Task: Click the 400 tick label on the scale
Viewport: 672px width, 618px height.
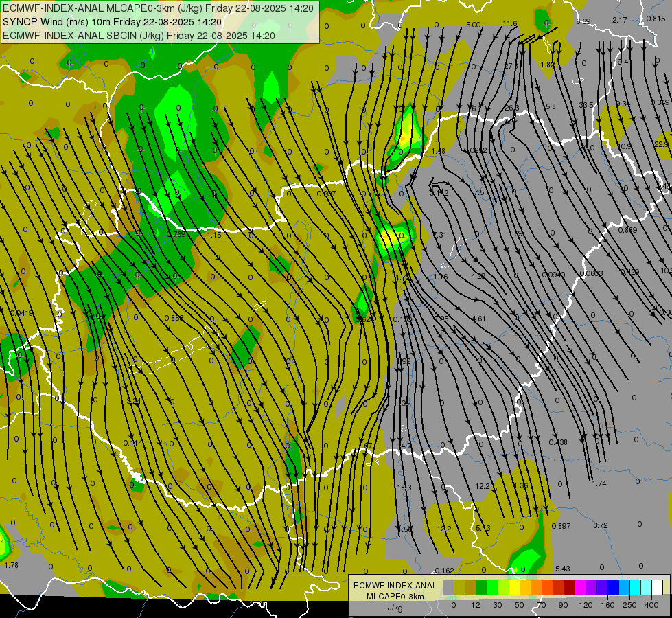Action: [x=651, y=605]
